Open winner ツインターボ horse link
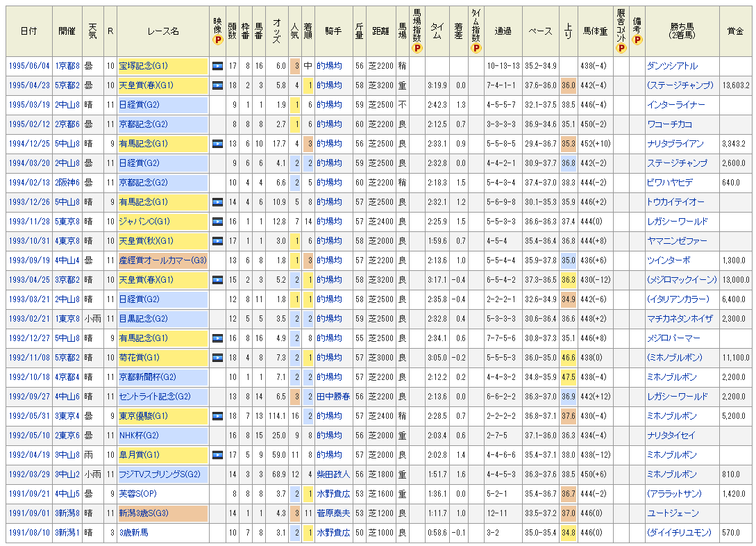756x546 pixels. coord(669,260)
